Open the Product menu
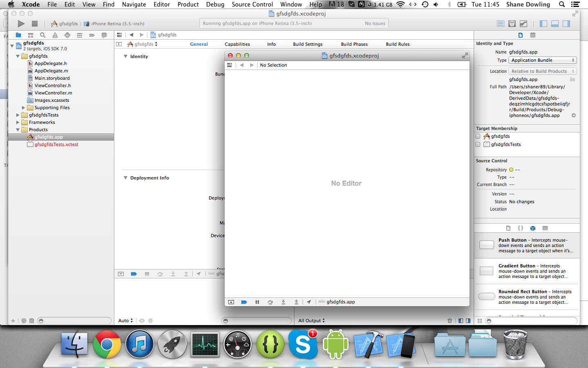The image size is (588, 368). (x=188, y=4)
